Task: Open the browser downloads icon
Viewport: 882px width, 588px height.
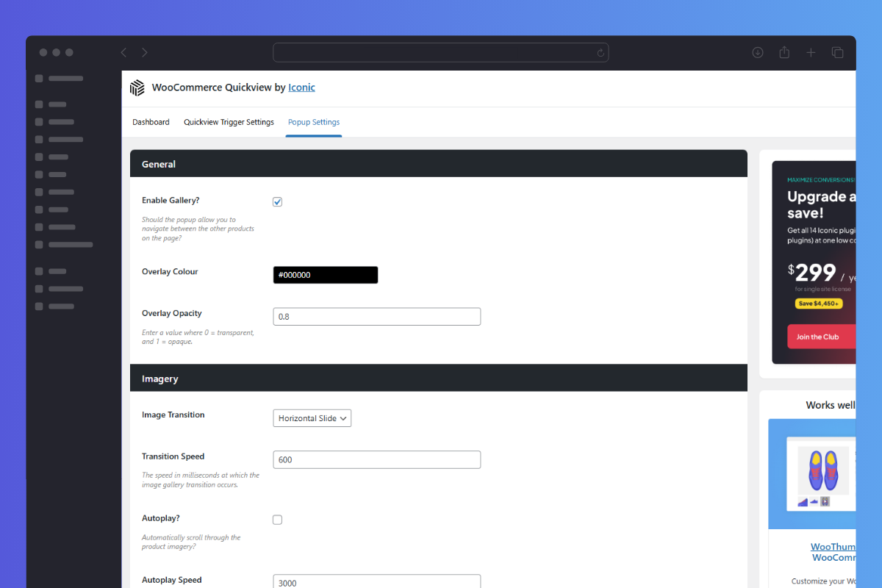Action: (758, 52)
